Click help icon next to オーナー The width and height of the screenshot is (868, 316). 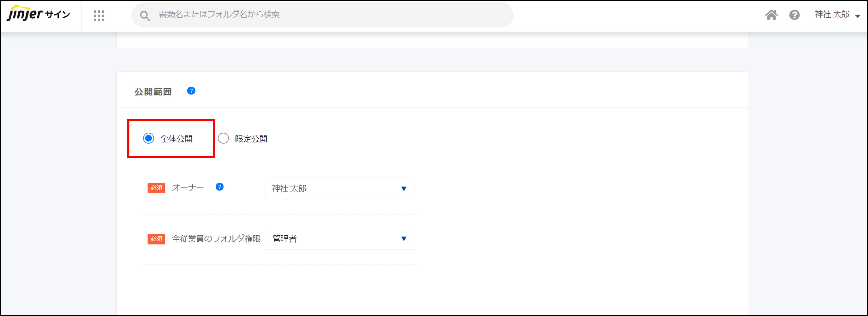point(219,187)
